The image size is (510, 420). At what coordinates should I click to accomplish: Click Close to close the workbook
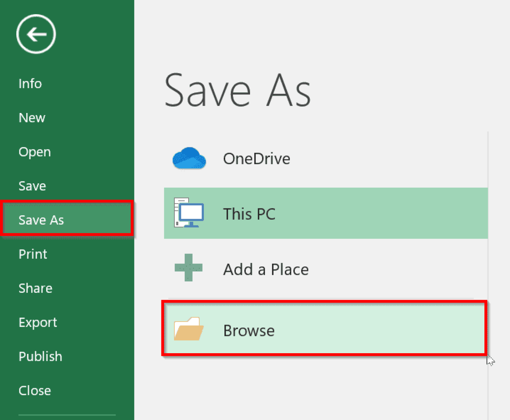(35, 390)
